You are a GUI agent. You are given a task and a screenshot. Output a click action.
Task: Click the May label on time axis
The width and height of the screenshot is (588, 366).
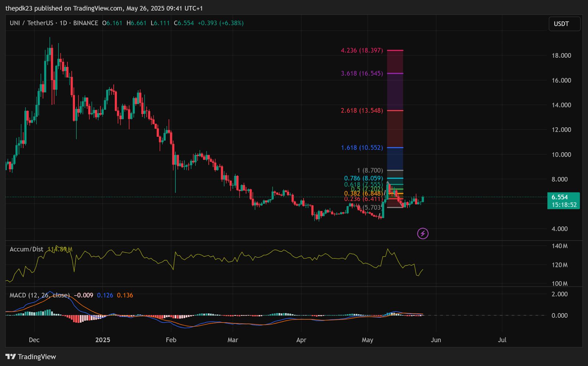tap(367, 340)
